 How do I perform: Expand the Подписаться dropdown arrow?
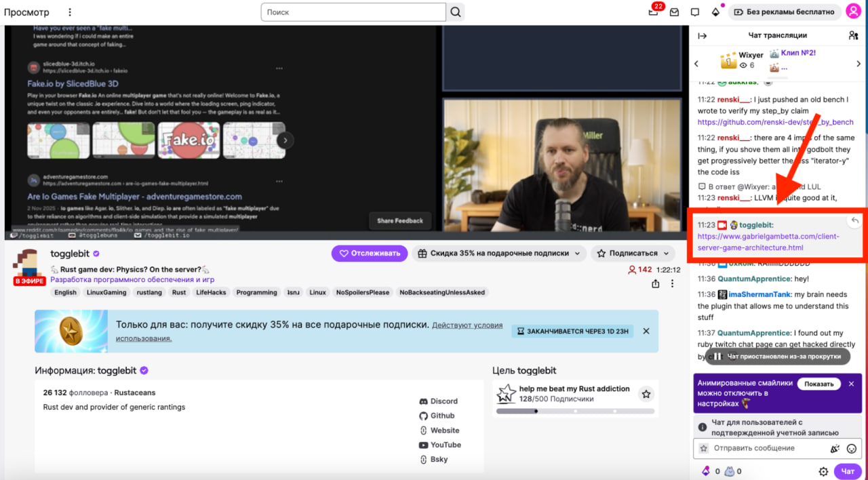pos(667,254)
